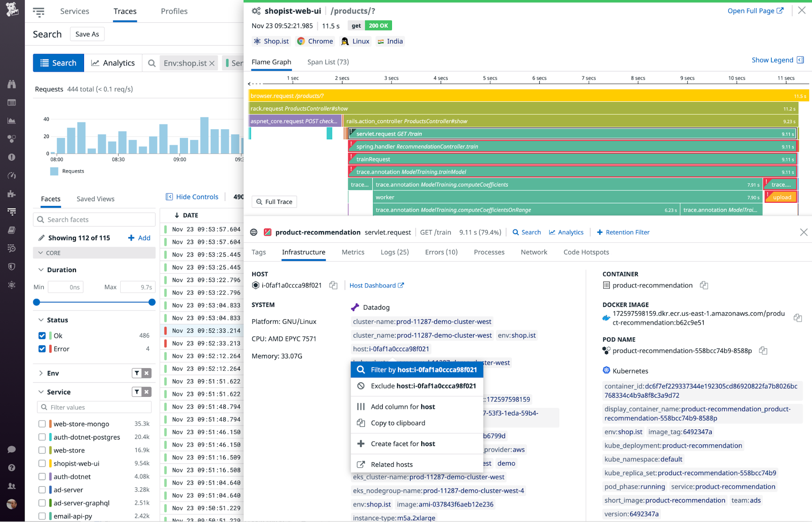Viewport: 812px width, 522px height.
Task: Select the Metrics graph icon in sidebar
Action: click(12, 120)
